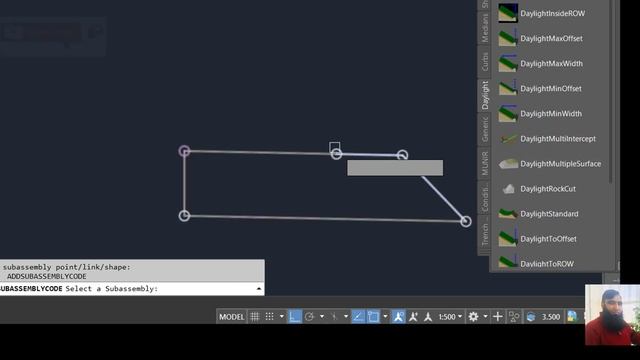Select the DaylightMinWidth subassembly

540,113
